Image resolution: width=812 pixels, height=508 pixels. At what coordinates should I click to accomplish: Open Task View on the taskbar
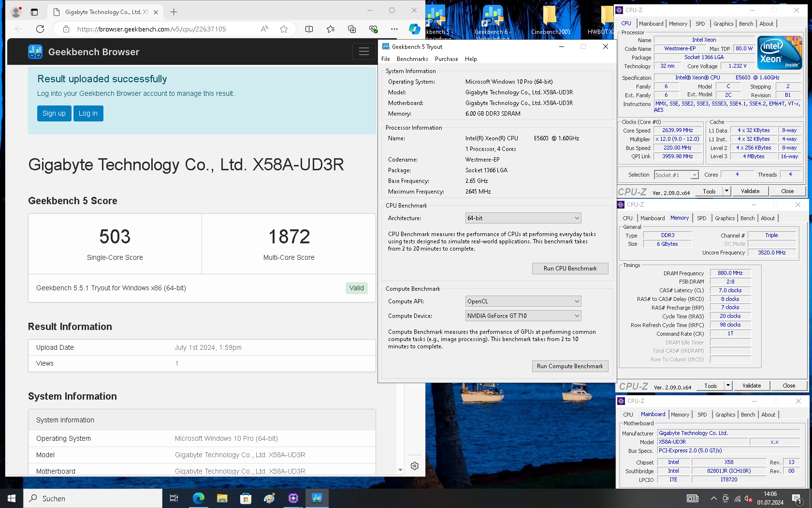pyautogui.click(x=174, y=498)
